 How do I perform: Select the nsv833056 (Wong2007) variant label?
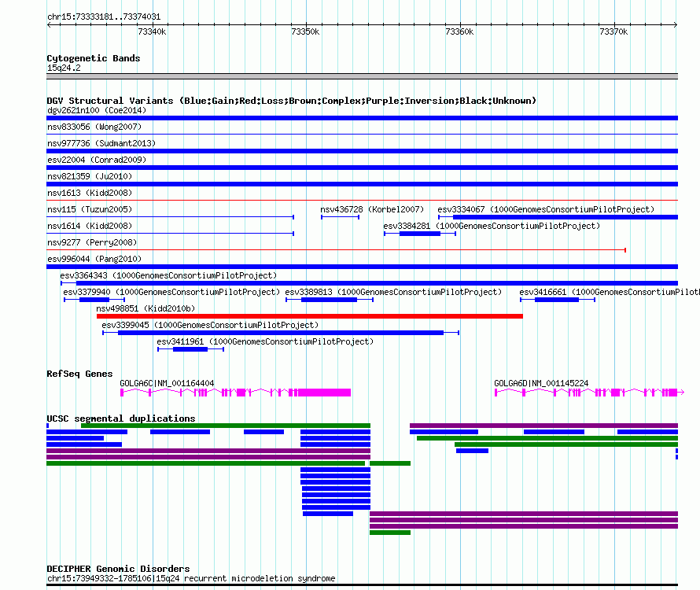(94, 127)
